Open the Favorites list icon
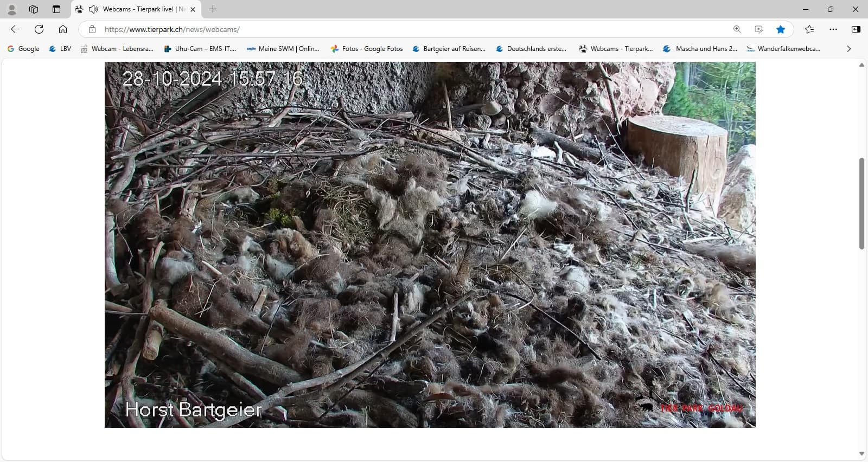 (x=809, y=29)
